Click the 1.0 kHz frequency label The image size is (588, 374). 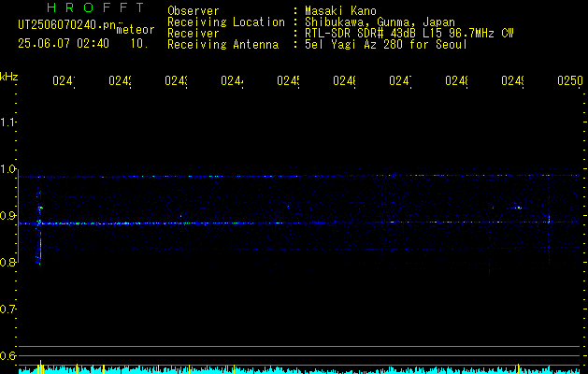(x=7, y=169)
